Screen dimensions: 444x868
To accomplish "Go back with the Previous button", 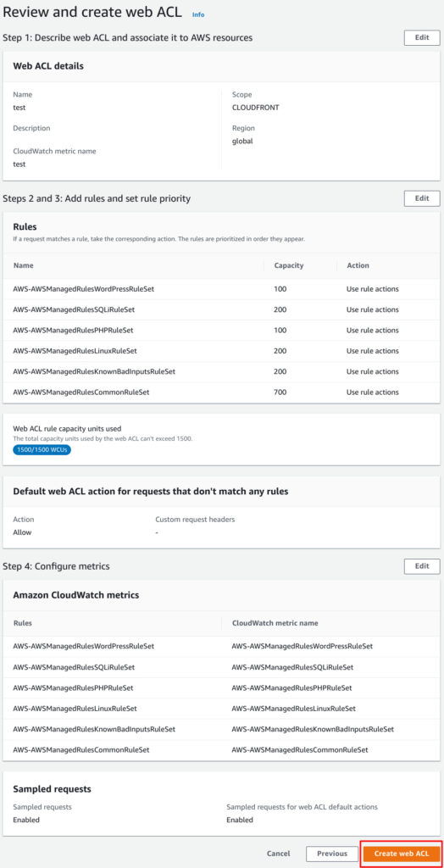I will tap(332, 854).
